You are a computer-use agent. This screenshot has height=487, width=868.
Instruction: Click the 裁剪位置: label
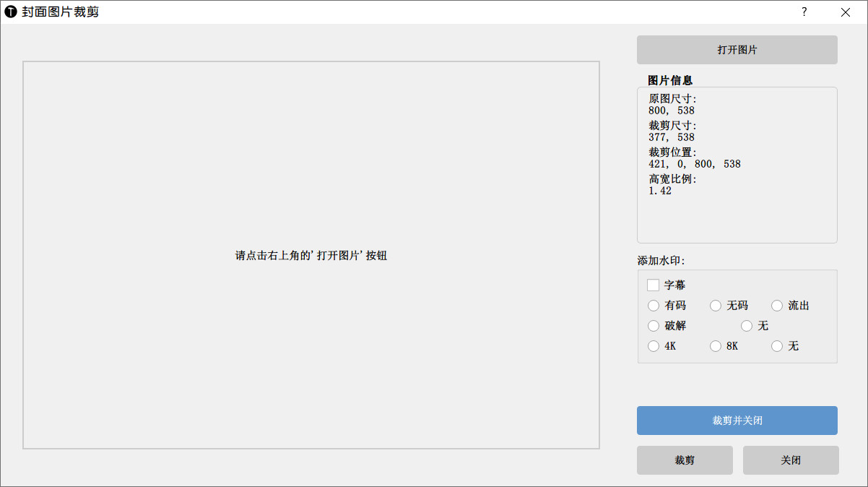[672, 152]
